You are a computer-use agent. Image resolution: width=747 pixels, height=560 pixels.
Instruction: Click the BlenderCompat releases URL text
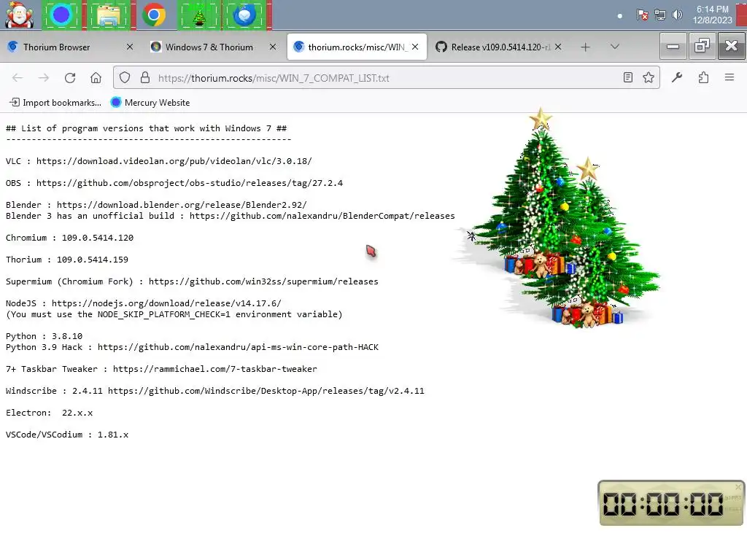tap(322, 216)
